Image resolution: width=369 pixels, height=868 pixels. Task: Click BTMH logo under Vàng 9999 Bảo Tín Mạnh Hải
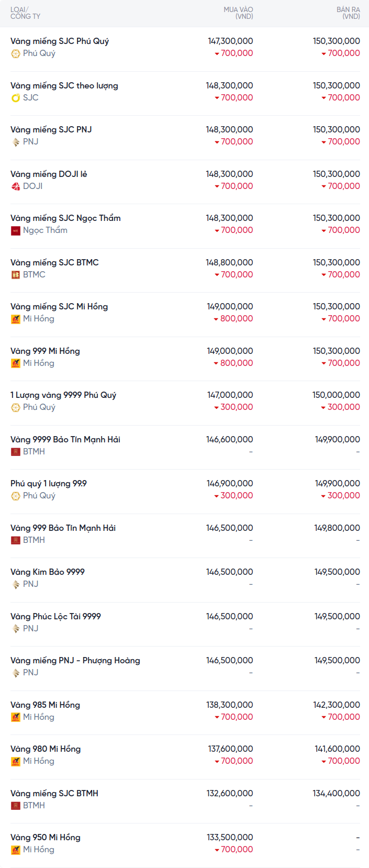coord(16,452)
